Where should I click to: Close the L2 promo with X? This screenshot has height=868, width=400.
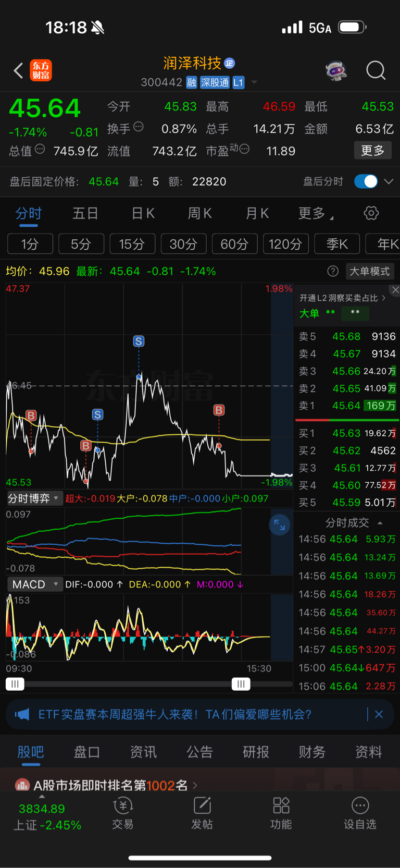point(395,290)
